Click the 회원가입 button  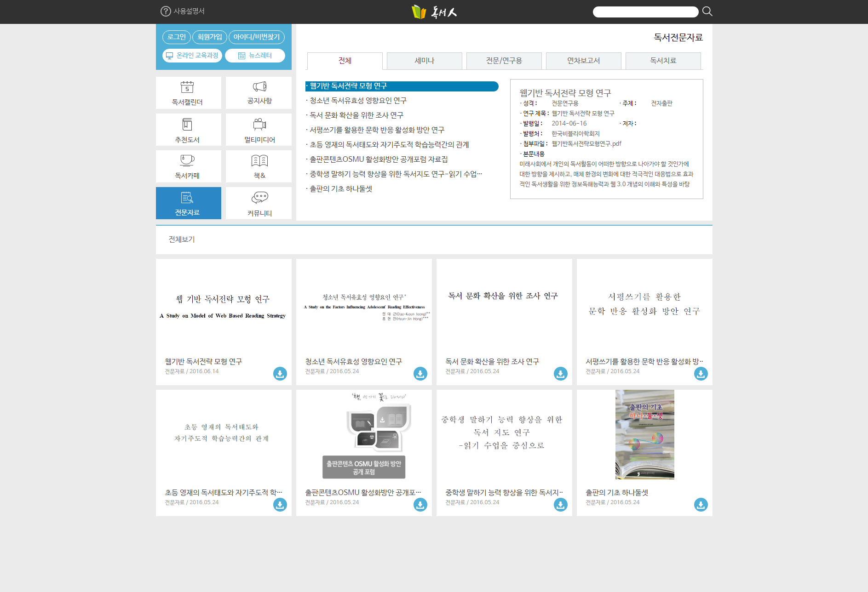[x=210, y=37]
